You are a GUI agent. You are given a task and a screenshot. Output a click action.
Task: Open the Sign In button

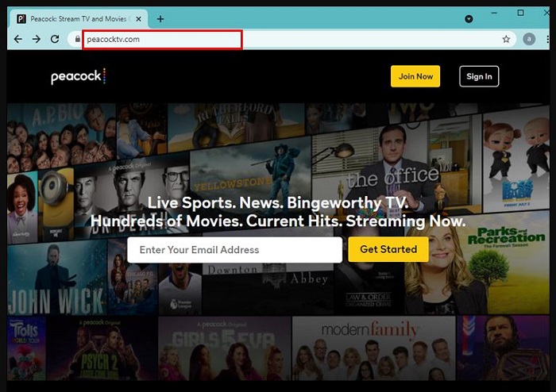479,76
